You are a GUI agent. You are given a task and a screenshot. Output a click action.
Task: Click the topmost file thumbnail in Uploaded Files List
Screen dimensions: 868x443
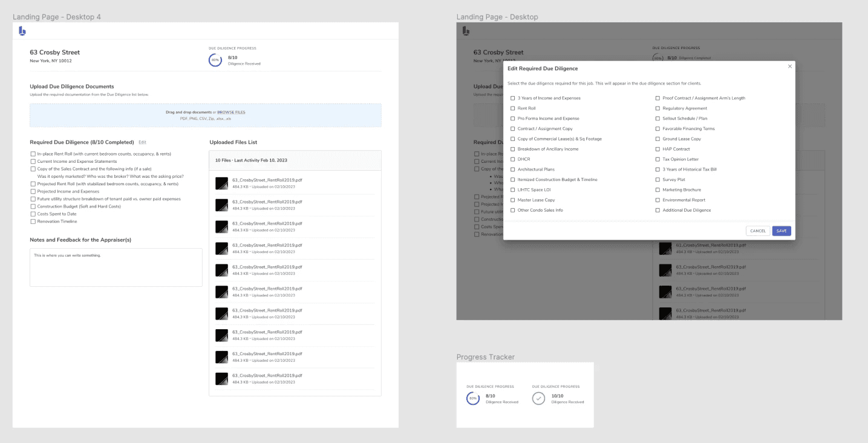[221, 183]
